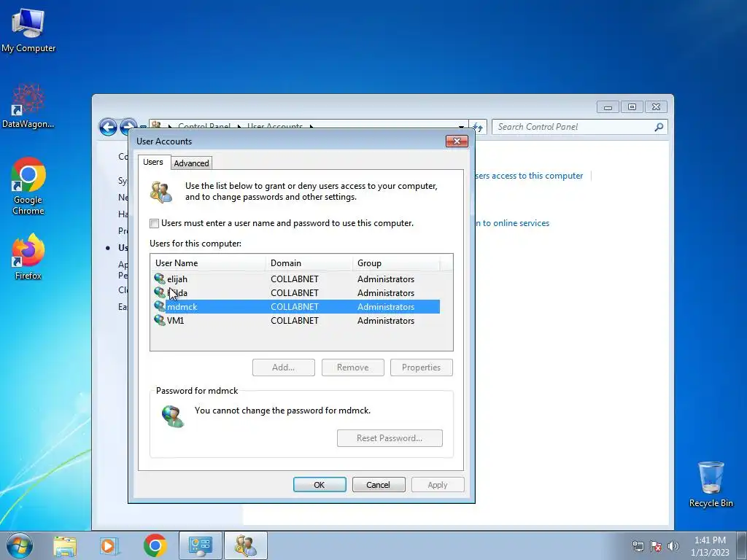The image size is (747, 560).
Task: Click the Reset Password... button
Action: coord(390,438)
